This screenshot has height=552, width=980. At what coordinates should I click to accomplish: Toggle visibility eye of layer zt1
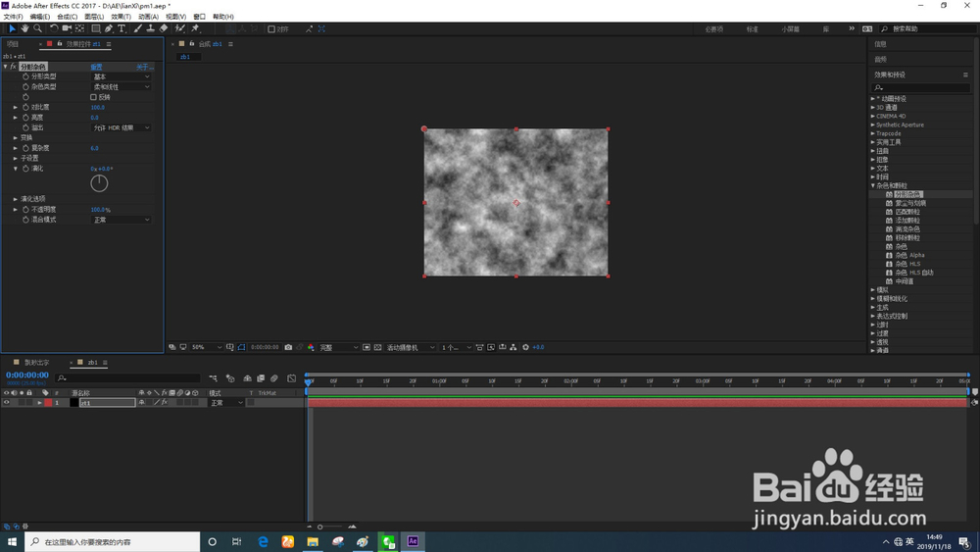point(6,403)
